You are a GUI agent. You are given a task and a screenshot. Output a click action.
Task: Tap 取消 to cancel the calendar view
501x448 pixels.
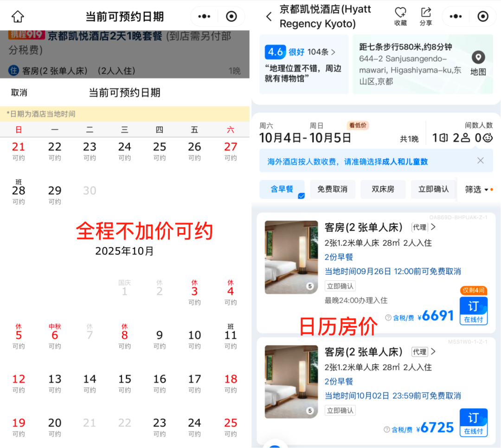tap(19, 92)
